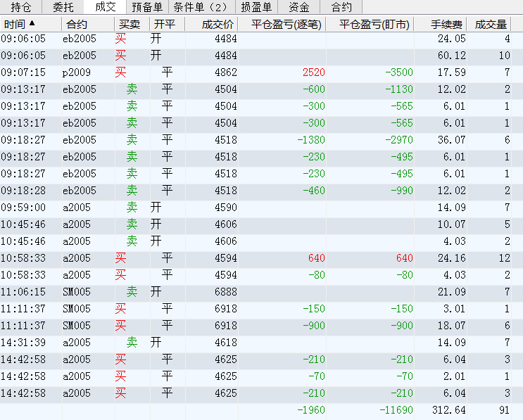Click the 平仓盈亏(盯市) column header
Screen dimensions: 523x420
374,24
